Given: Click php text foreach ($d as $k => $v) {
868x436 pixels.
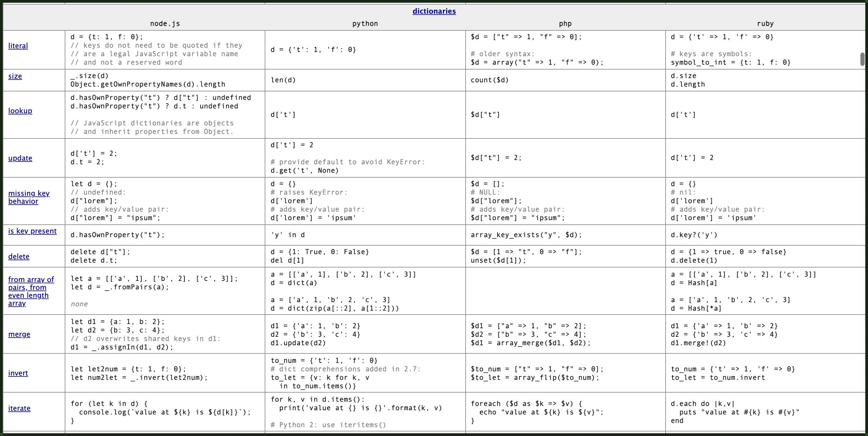Looking at the screenshot, I should pyautogui.click(x=526, y=404).
